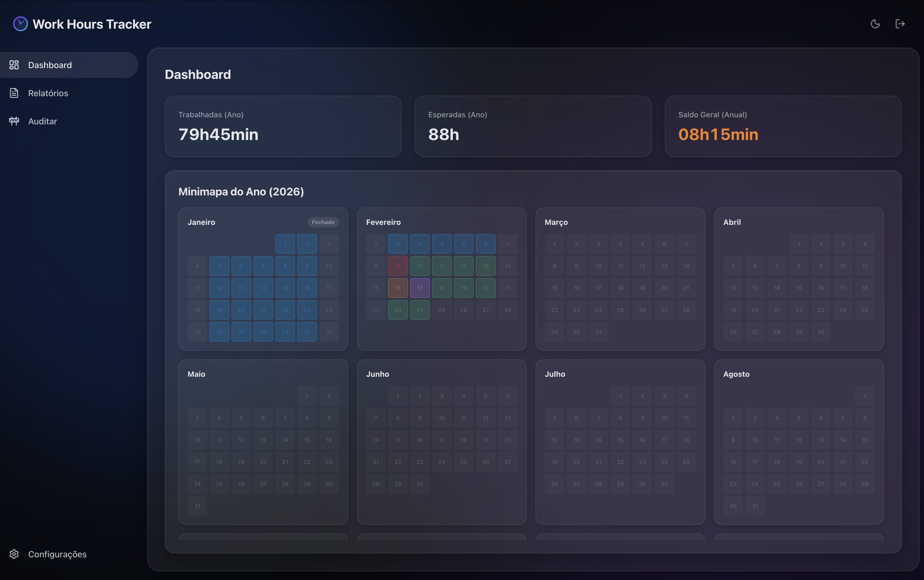This screenshot has height=580, width=924.
Task: Select green day 24 in Fevereiro
Action: pyautogui.click(x=419, y=310)
